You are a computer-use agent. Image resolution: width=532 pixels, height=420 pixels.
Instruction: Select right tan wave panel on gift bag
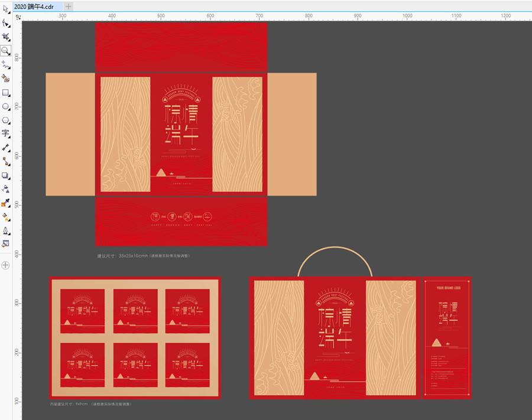tap(391, 338)
